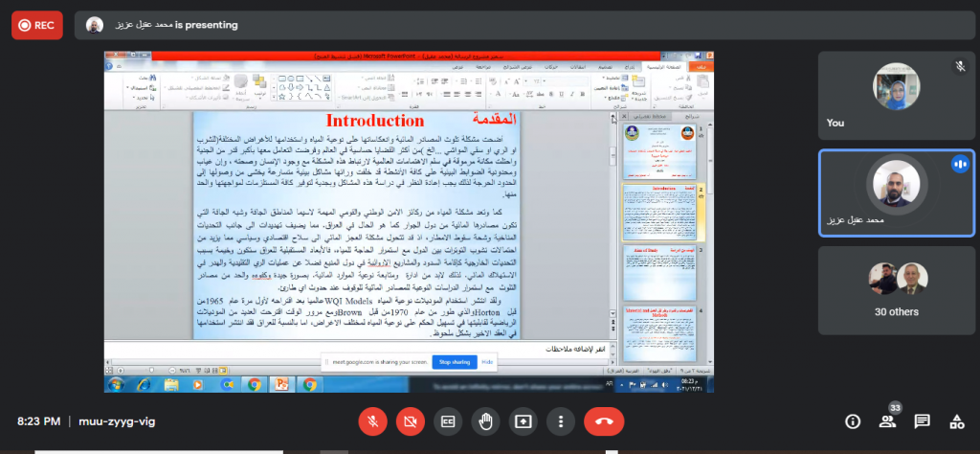This screenshot has width=980, height=454.
Task: Unmute the microphone in the call bar
Action: click(371, 420)
